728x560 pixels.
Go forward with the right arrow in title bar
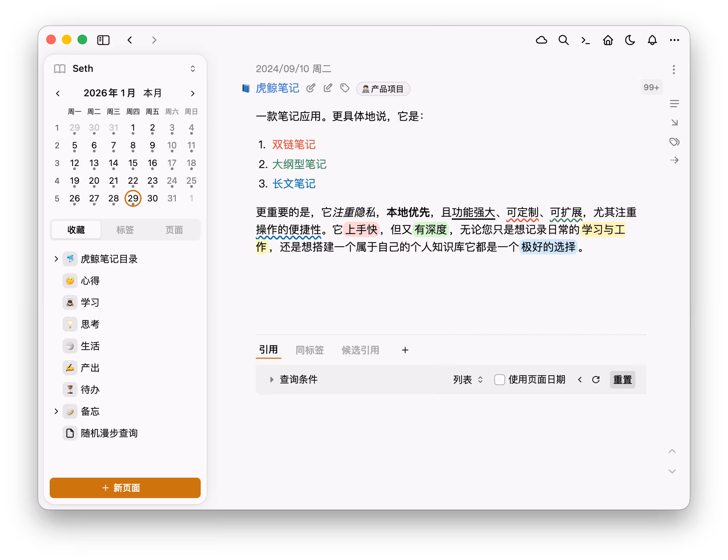[x=154, y=40]
